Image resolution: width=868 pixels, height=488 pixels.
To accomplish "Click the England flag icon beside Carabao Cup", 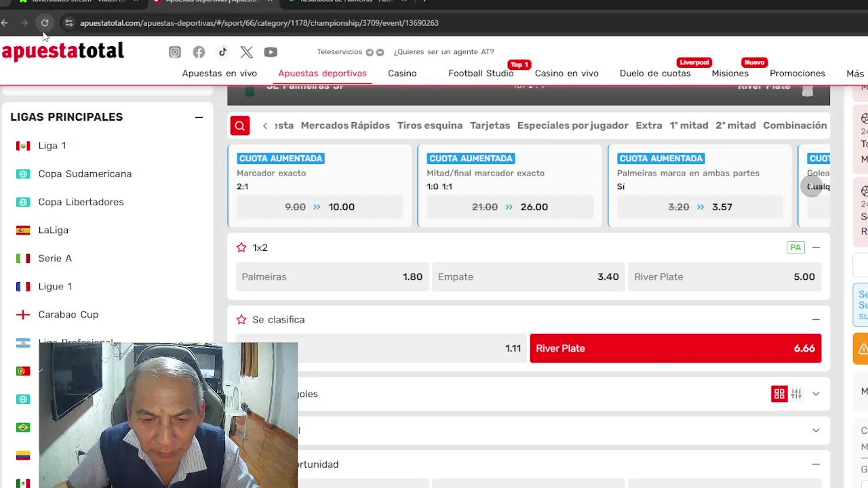I will point(23,314).
